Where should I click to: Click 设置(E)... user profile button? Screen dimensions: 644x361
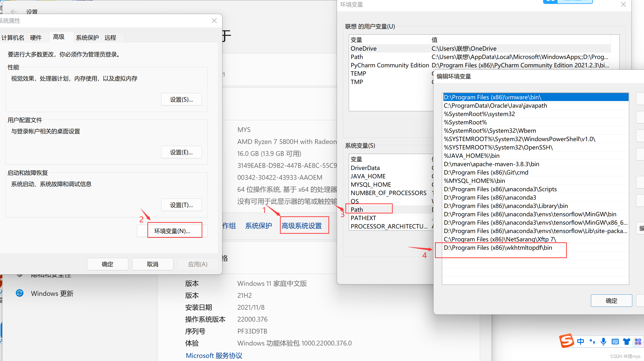(181, 152)
